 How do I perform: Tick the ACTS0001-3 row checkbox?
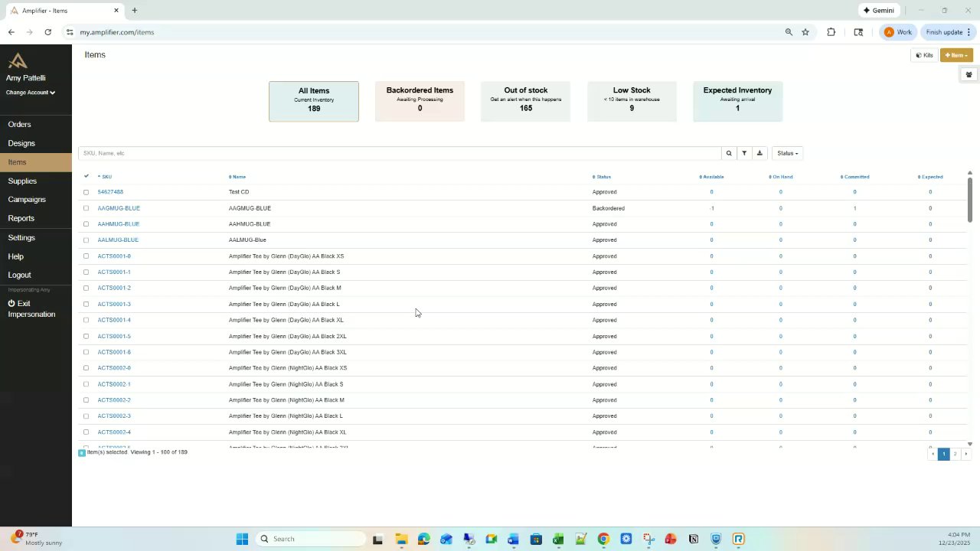[86, 304]
